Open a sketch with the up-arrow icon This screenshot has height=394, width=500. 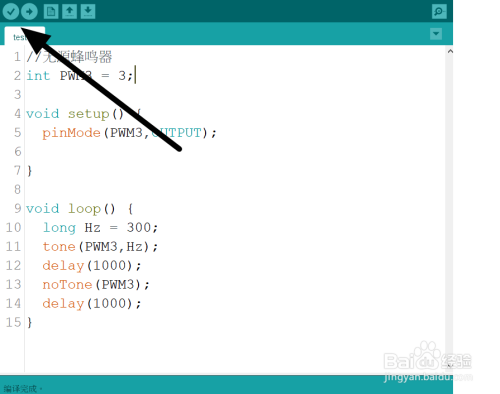tap(69, 12)
